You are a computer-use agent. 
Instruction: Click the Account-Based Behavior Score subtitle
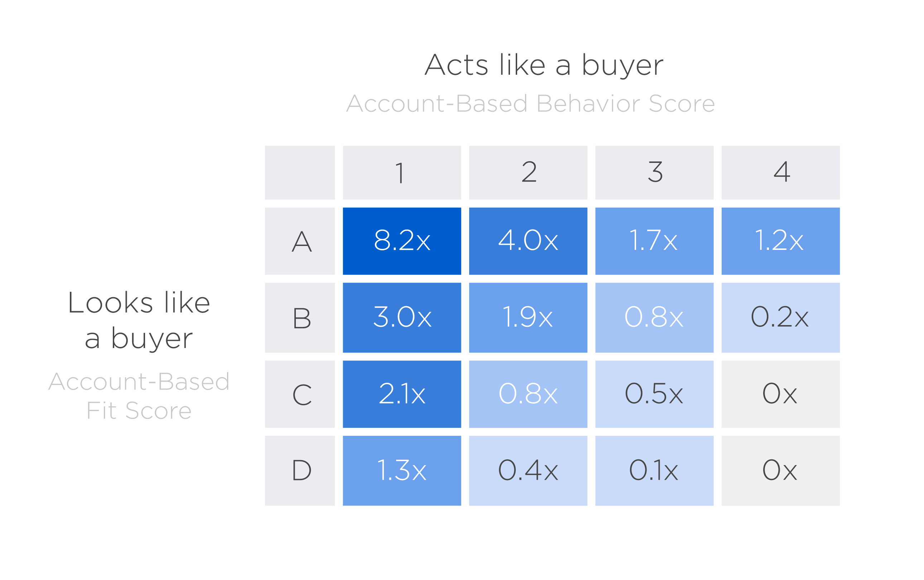[530, 103]
